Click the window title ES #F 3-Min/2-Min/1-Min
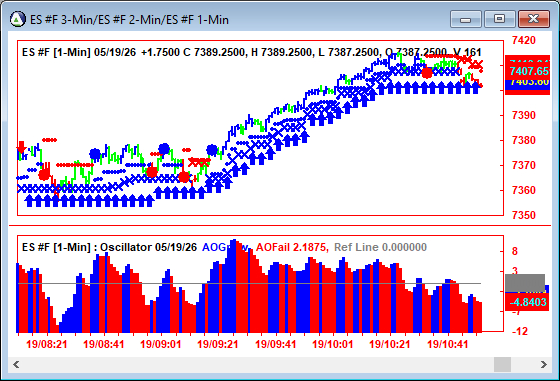The width and height of the screenshot is (560, 381). [x=129, y=20]
